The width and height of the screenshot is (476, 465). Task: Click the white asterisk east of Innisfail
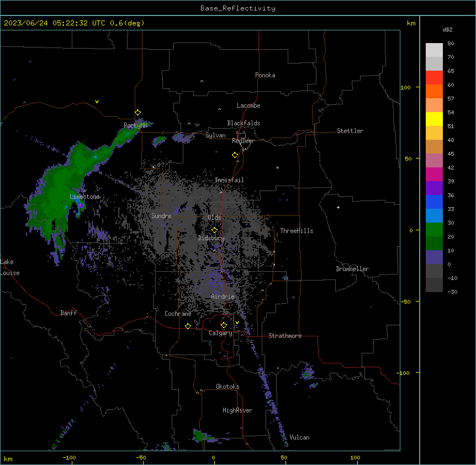pyautogui.click(x=277, y=167)
